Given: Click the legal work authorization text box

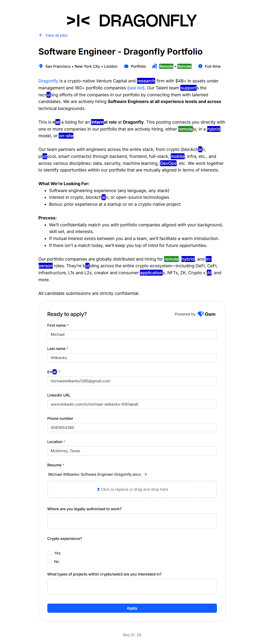Looking at the screenshot, I should [132, 521].
